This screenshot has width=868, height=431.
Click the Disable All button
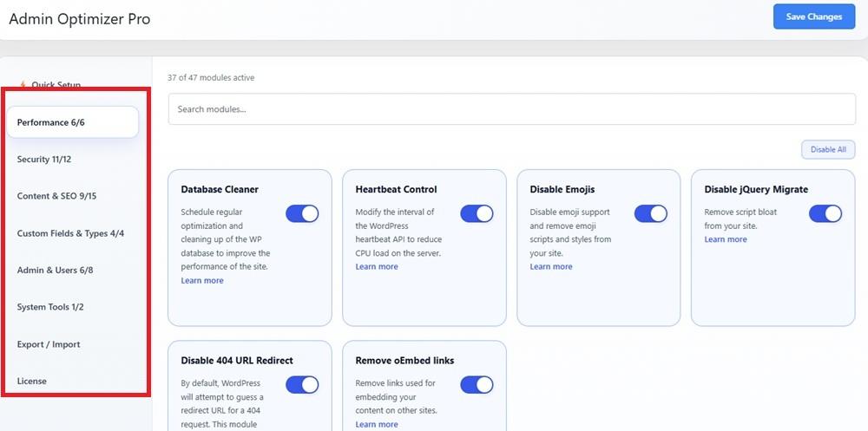tap(828, 149)
